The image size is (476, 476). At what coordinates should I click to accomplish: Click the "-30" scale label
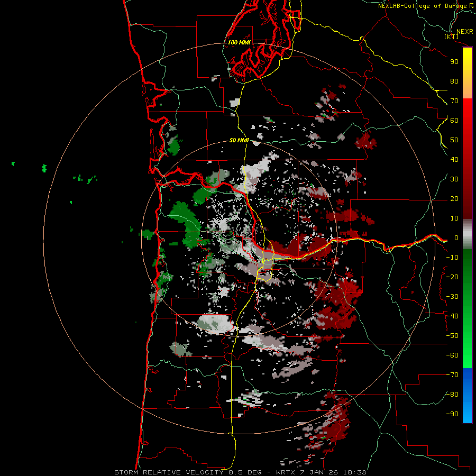point(452,297)
